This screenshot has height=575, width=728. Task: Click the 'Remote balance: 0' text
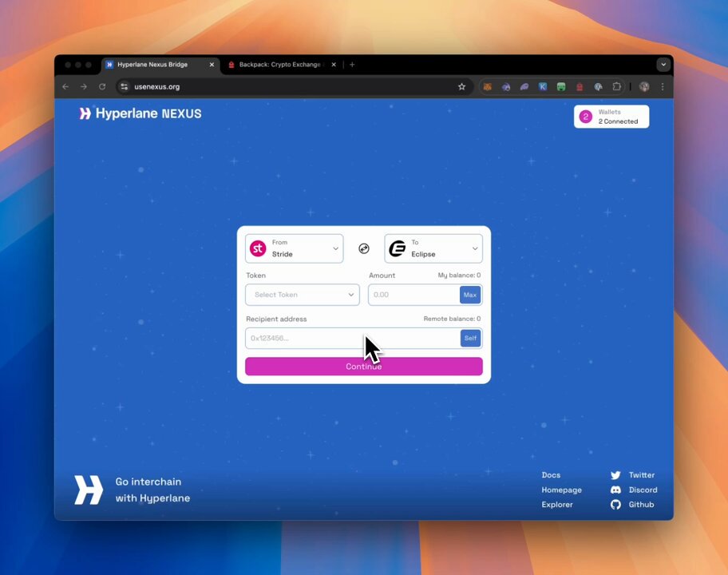pos(453,319)
